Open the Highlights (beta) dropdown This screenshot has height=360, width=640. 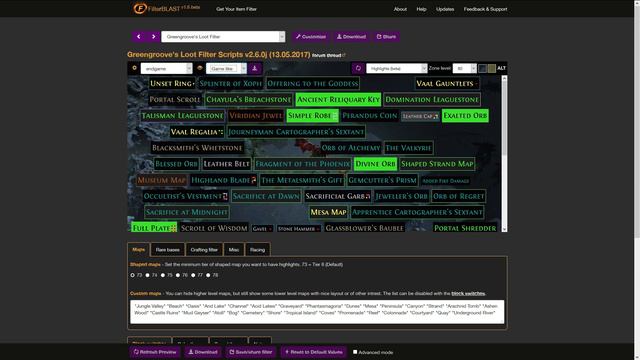(x=396, y=69)
